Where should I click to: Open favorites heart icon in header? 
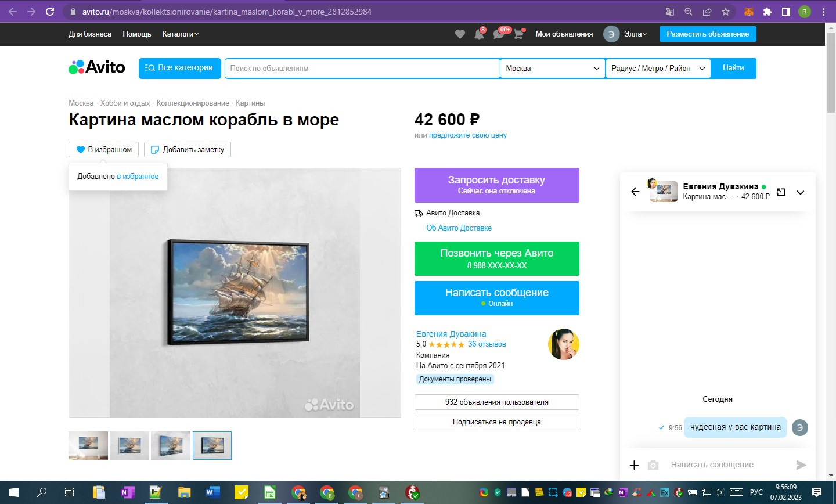coord(460,34)
